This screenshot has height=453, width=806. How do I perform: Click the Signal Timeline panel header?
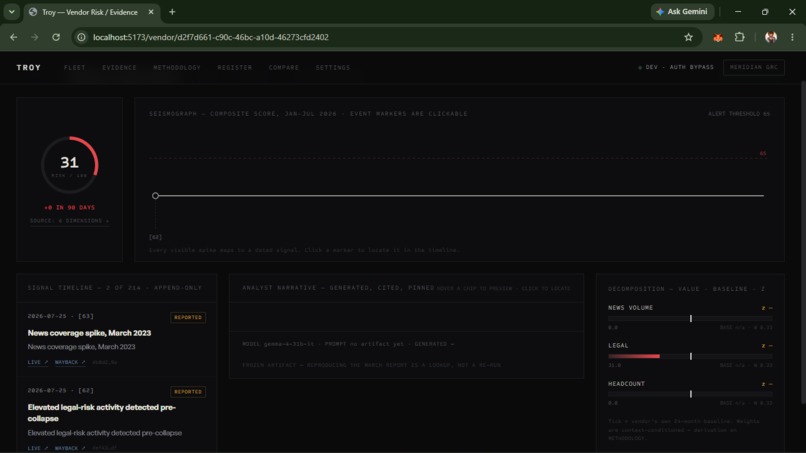(115, 288)
